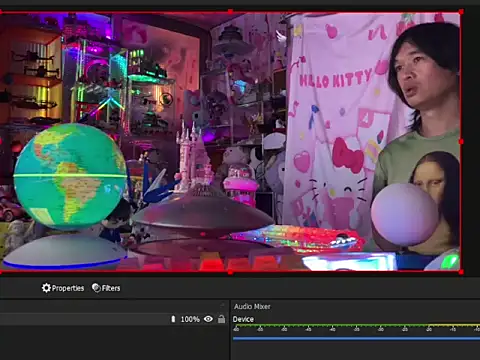
Task: Toggle the source visibility eye icon
Action: tap(208, 319)
